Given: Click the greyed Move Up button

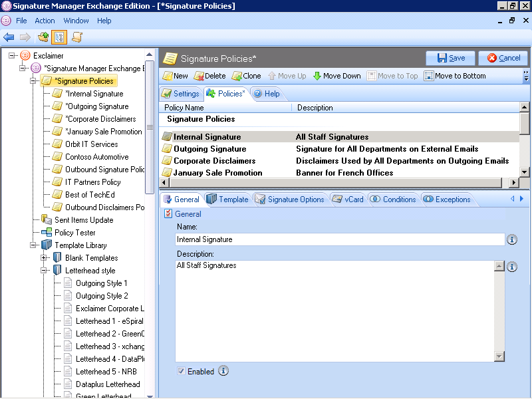Looking at the screenshot, I should (x=287, y=76).
